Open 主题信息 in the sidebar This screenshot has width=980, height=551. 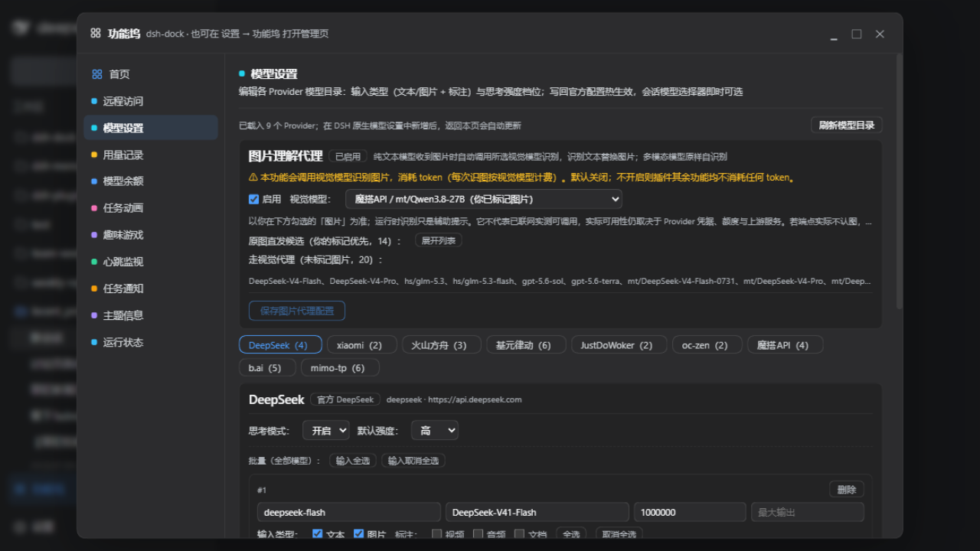pyautogui.click(x=151, y=315)
